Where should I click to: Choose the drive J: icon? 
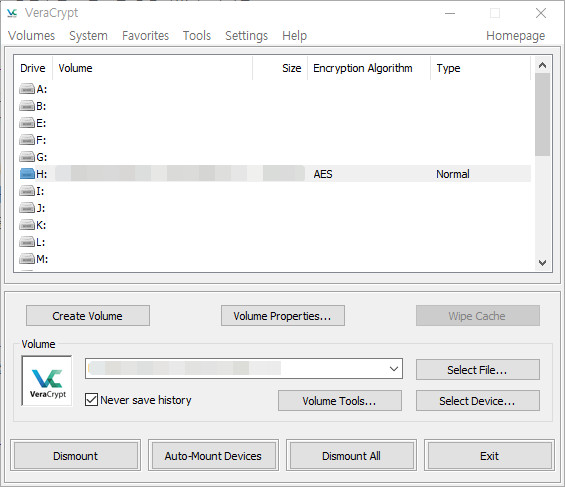pos(27,208)
